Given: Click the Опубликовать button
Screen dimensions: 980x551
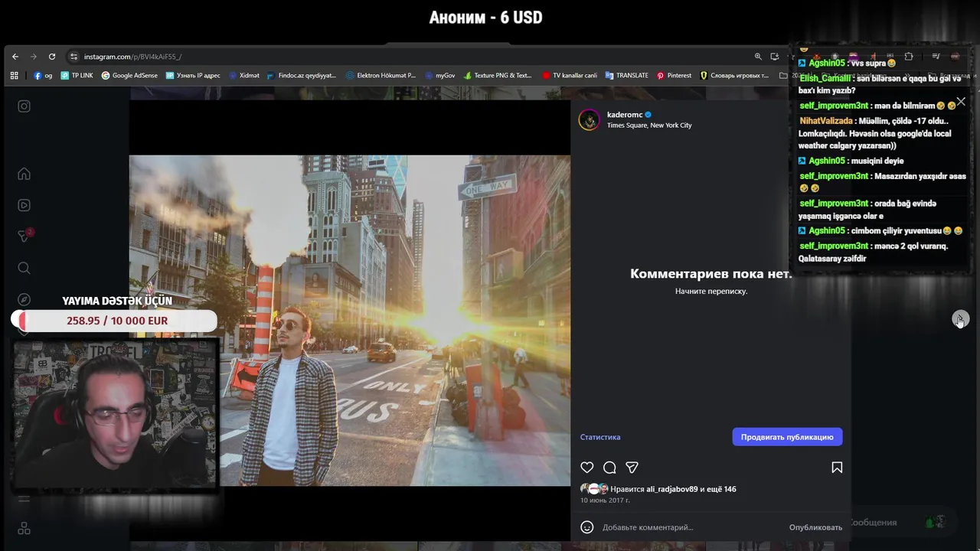Looking at the screenshot, I should [x=815, y=527].
